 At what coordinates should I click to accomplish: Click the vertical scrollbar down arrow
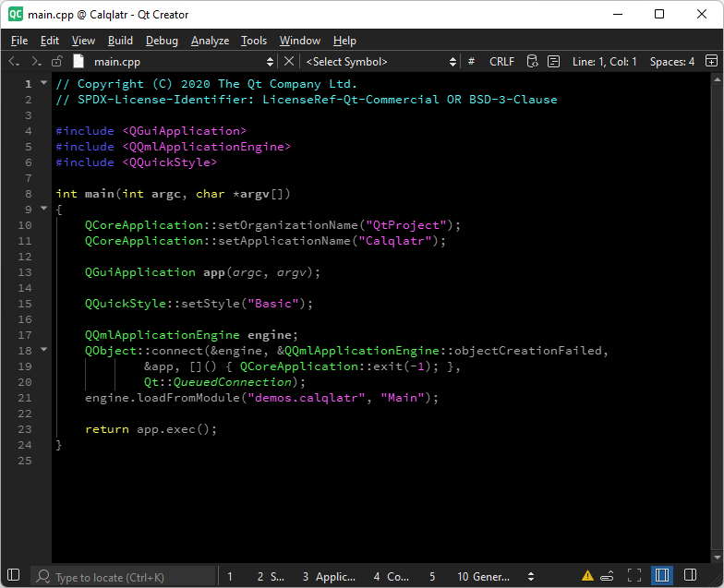pos(717,558)
